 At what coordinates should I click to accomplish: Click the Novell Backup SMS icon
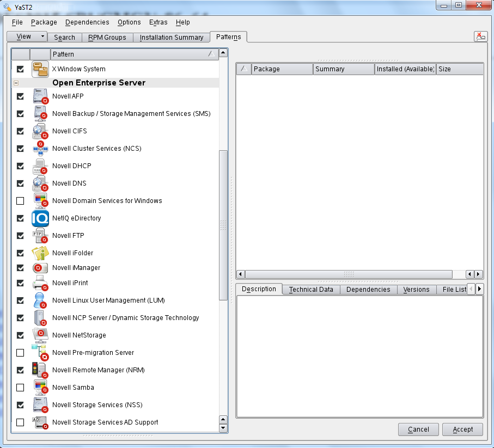[x=40, y=114]
